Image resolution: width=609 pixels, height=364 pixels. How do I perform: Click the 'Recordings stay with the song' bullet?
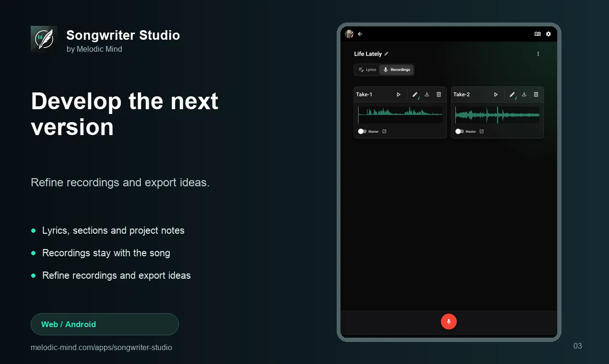(x=106, y=253)
